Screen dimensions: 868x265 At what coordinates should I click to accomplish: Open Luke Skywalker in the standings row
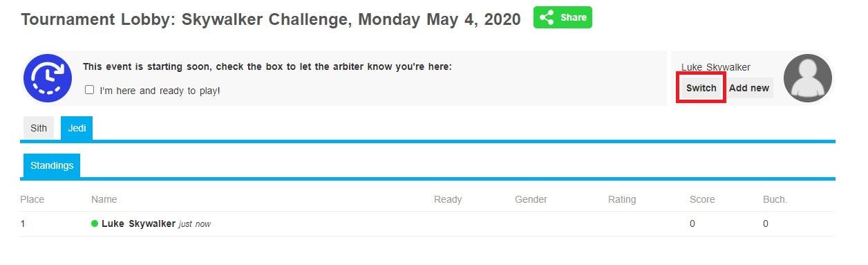(x=138, y=223)
